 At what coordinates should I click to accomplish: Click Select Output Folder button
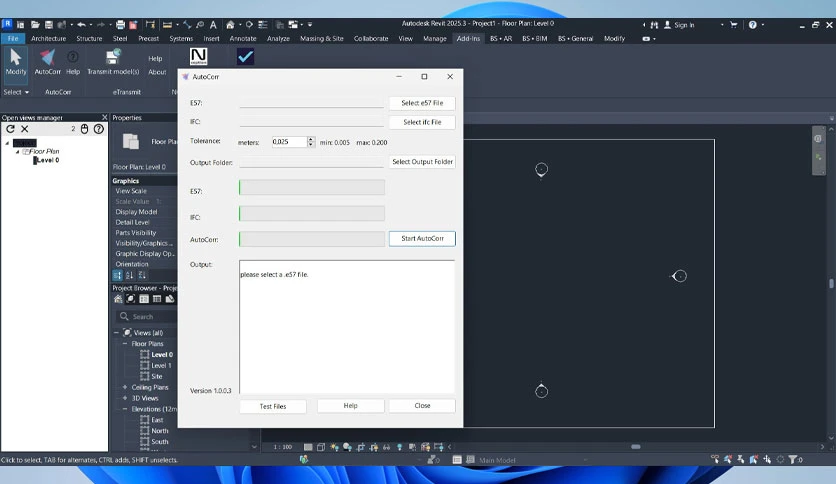[422, 162]
